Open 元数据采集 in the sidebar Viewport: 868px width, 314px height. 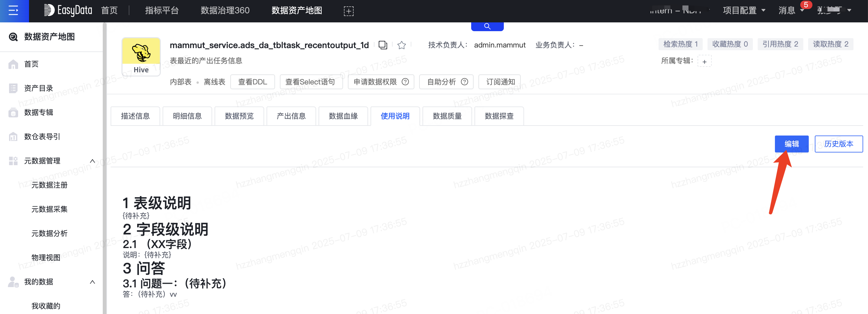pyautogui.click(x=50, y=209)
